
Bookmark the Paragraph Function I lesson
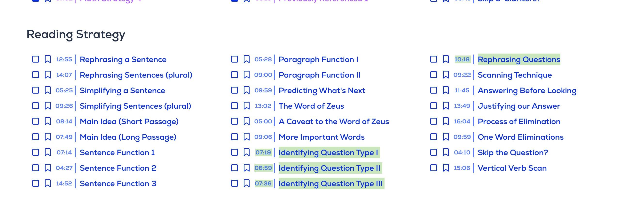coord(246,59)
